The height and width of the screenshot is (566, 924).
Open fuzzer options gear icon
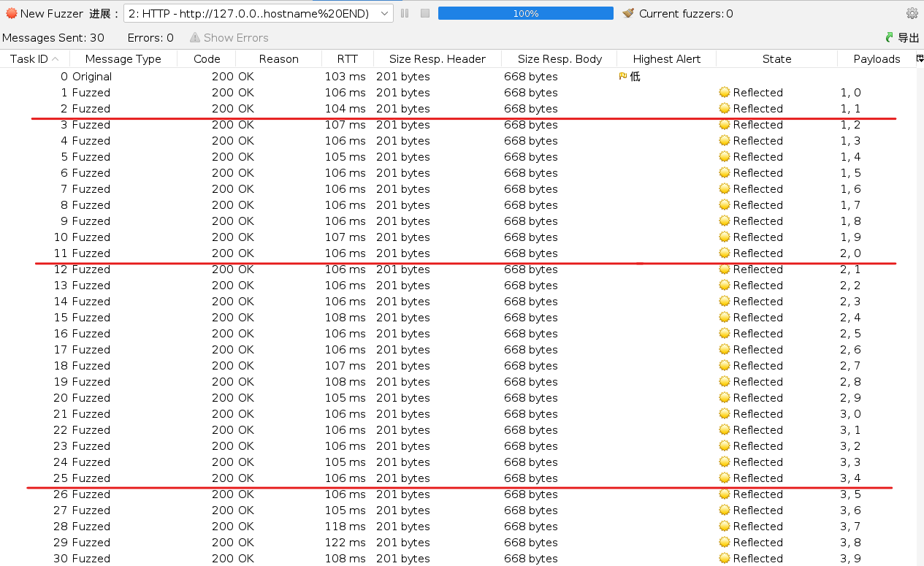pyautogui.click(x=912, y=13)
